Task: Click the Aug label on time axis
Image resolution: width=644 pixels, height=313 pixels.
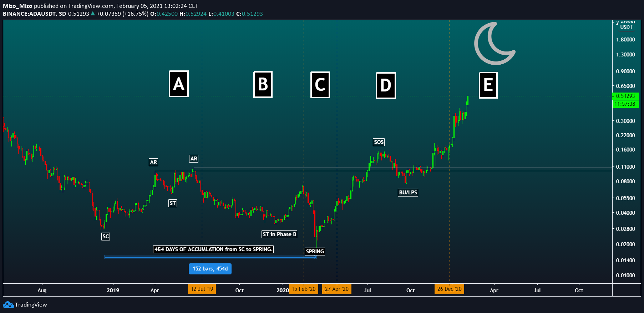Action: 42,290
